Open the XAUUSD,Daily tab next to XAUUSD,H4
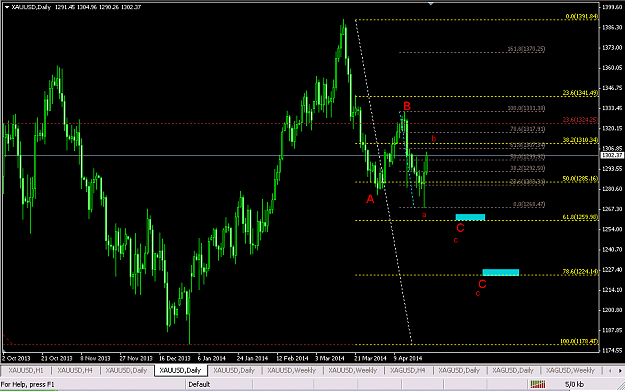Viewport: 625px width, 391px height. coord(126,370)
